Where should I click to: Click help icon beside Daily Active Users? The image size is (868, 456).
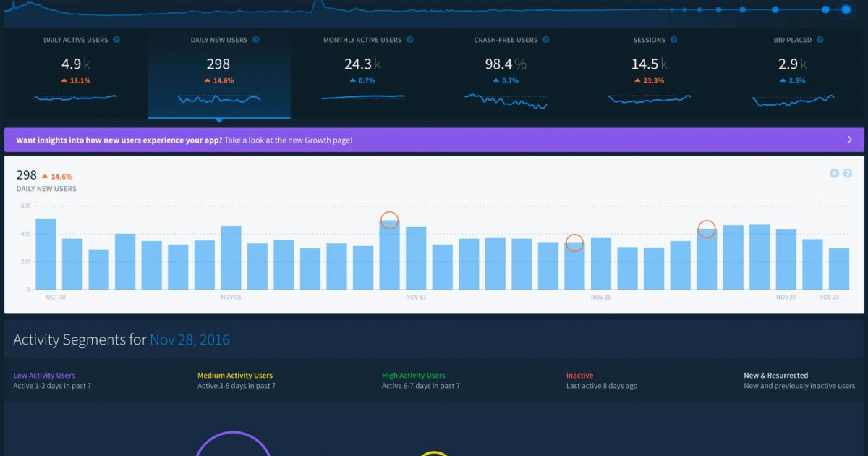tap(116, 40)
